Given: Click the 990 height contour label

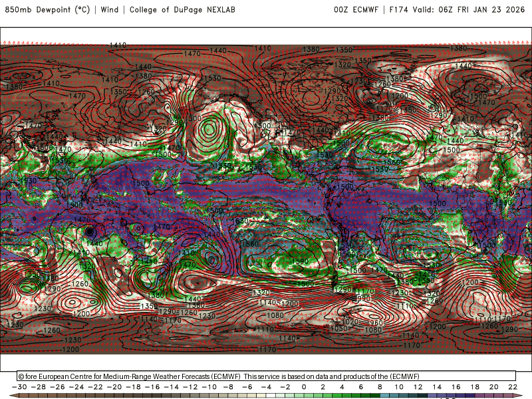Looking at the screenshot, I should coord(364,298).
